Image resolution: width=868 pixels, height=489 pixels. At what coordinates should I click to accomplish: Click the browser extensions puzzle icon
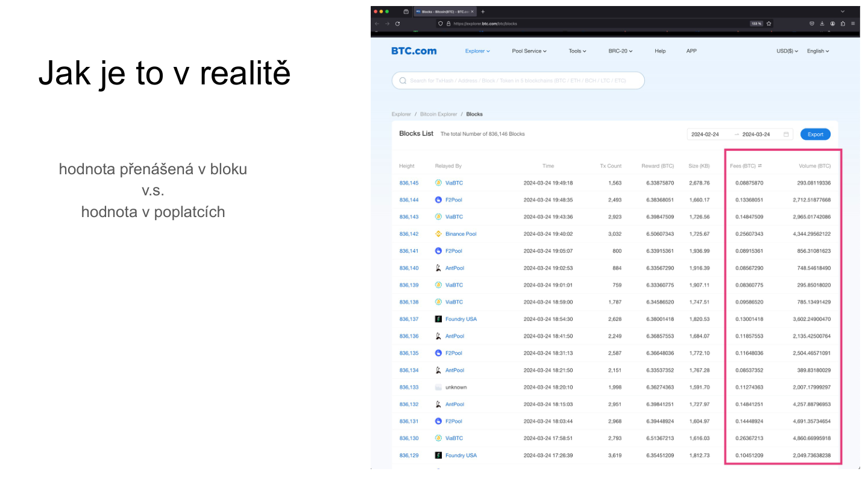pos(842,24)
